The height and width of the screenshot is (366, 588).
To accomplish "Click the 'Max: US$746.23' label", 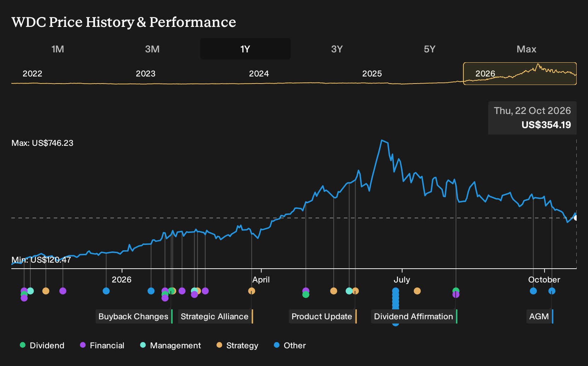I will pos(42,143).
